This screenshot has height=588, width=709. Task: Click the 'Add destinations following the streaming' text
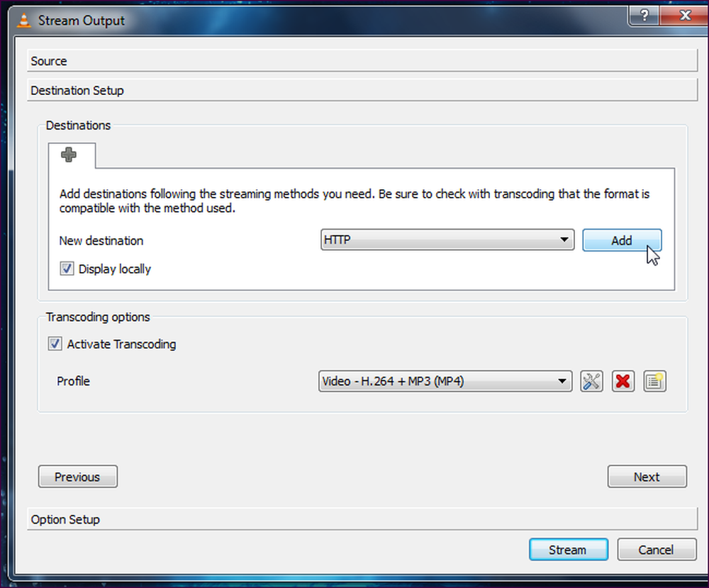pos(165,194)
